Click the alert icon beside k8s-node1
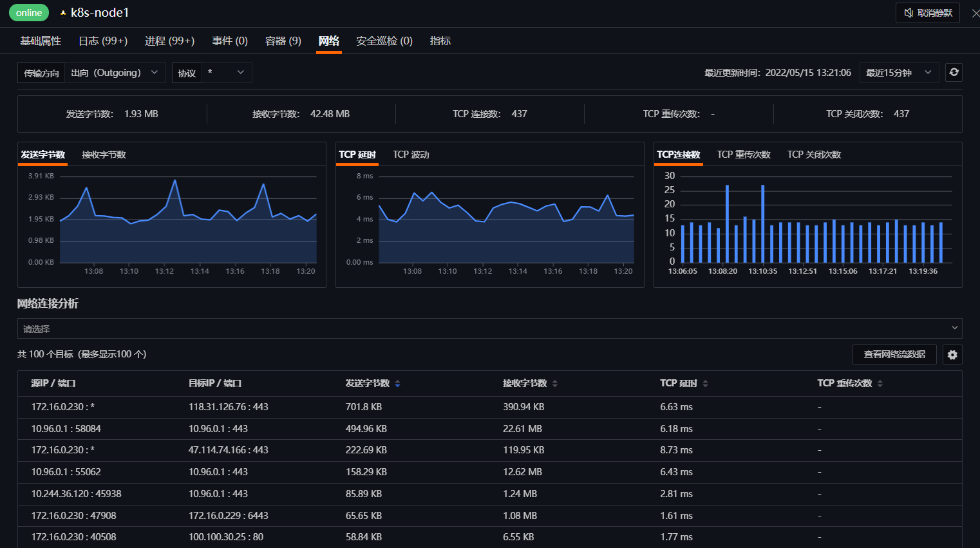 point(63,13)
